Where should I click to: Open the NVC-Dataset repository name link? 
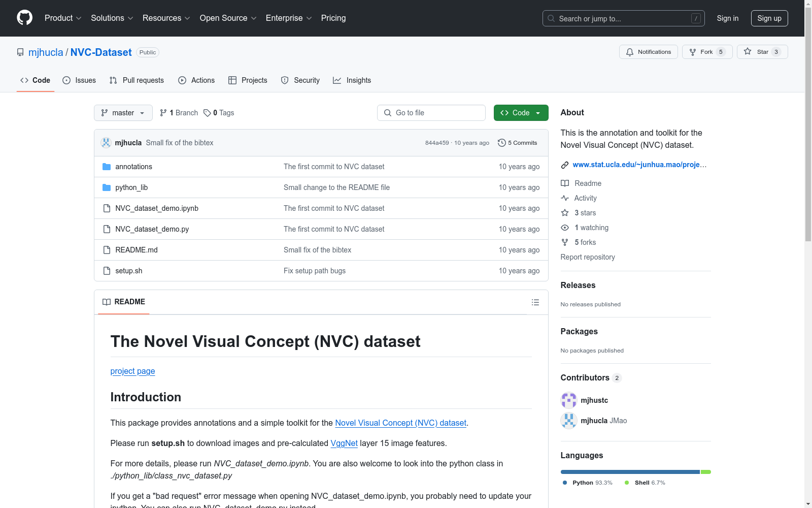[x=101, y=52]
